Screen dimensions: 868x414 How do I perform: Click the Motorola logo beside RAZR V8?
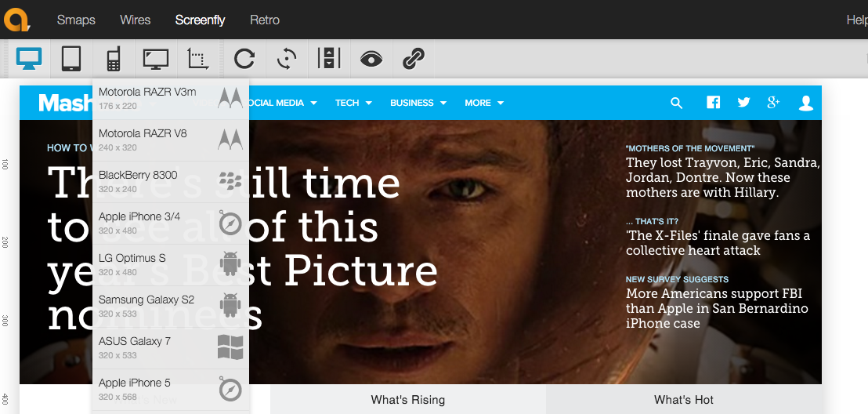click(x=230, y=139)
